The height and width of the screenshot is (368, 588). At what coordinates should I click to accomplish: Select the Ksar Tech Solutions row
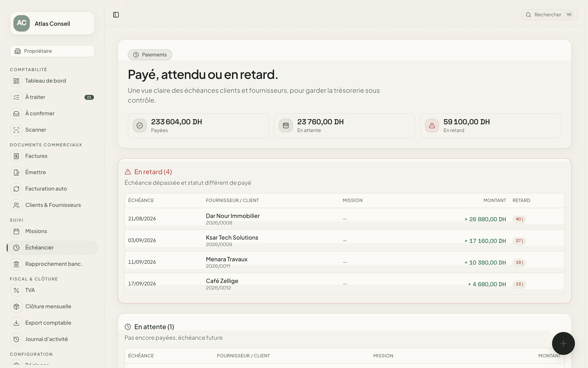pos(345,240)
